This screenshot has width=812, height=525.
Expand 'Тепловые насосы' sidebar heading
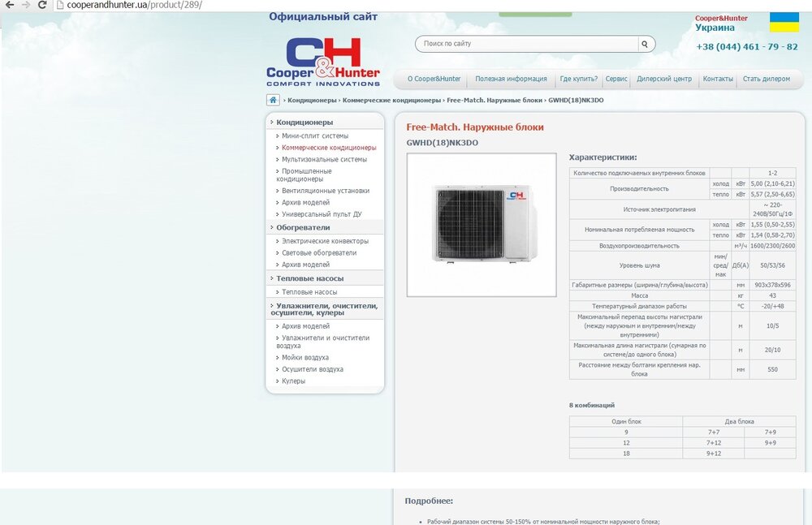309,278
